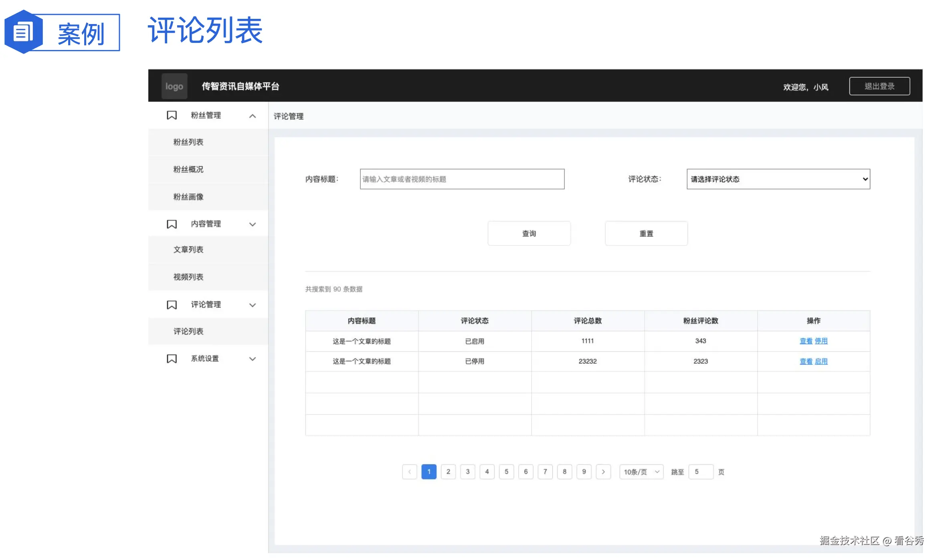The width and height of the screenshot is (938, 560).
Task: Click the logo box in the header
Action: (174, 86)
